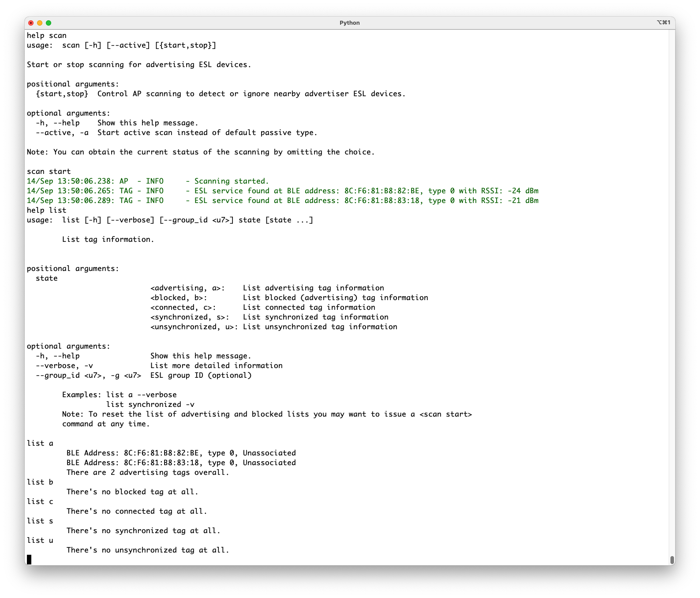Viewport: 700px width, 598px height.
Task: Click the 'state' positional argument label
Action: pos(47,278)
